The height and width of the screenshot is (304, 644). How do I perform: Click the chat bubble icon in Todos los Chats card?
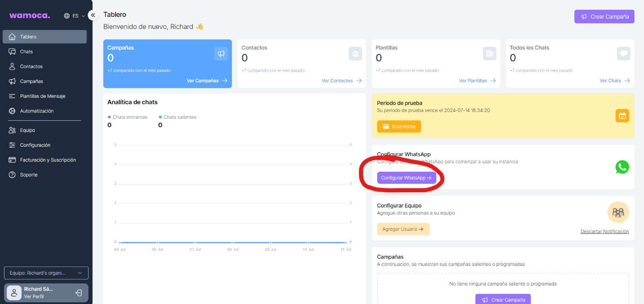click(x=623, y=53)
